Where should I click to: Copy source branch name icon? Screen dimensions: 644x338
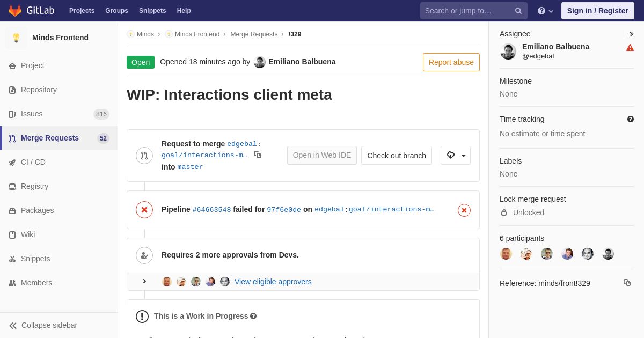[x=258, y=155]
